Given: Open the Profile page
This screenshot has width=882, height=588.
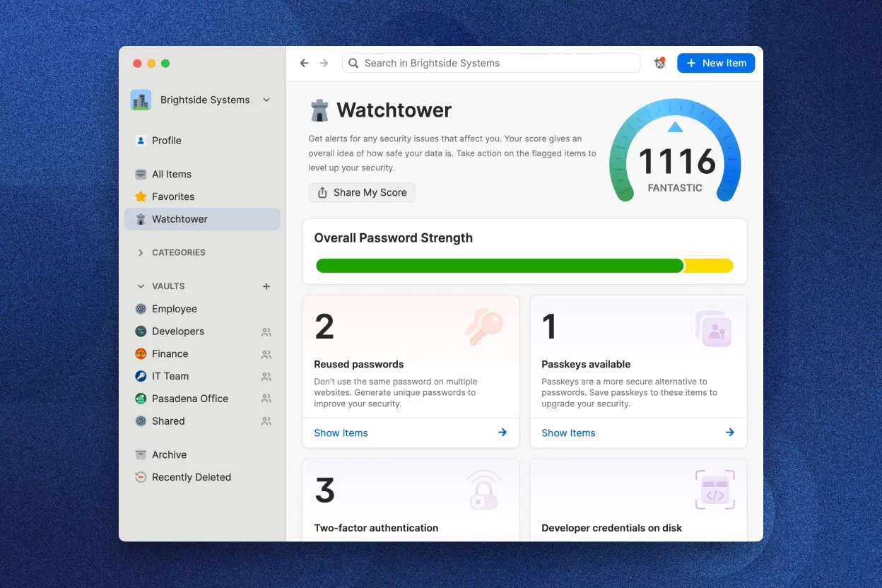Looking at the screenshot, I should (x=202, y=141).
